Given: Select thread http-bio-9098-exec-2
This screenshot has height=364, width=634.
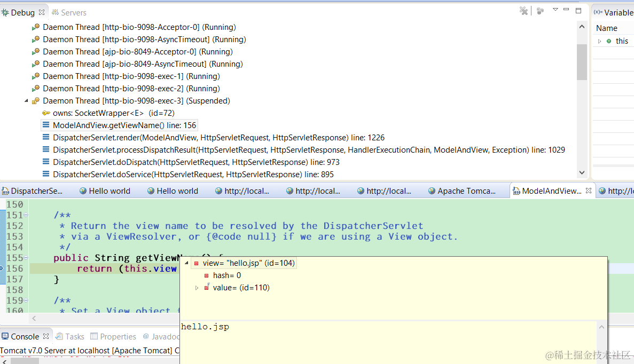Looking at the screenshot, I should tap(131, 89).
